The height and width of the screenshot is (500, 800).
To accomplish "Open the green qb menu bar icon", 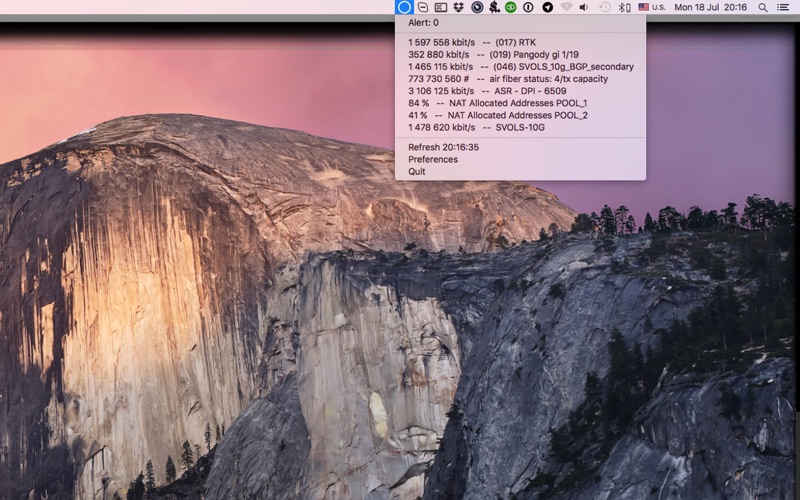I will click(511, 7).
